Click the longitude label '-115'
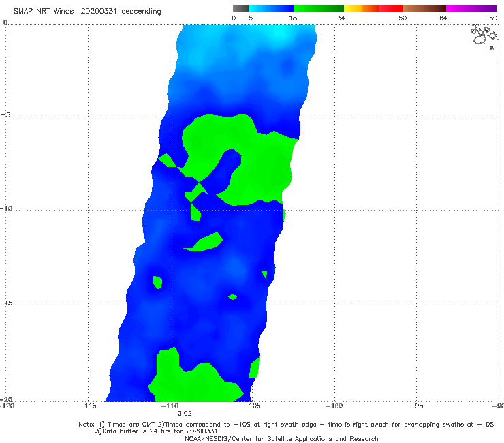The width and height of the screenshot is (504, 443). (88, 406)
